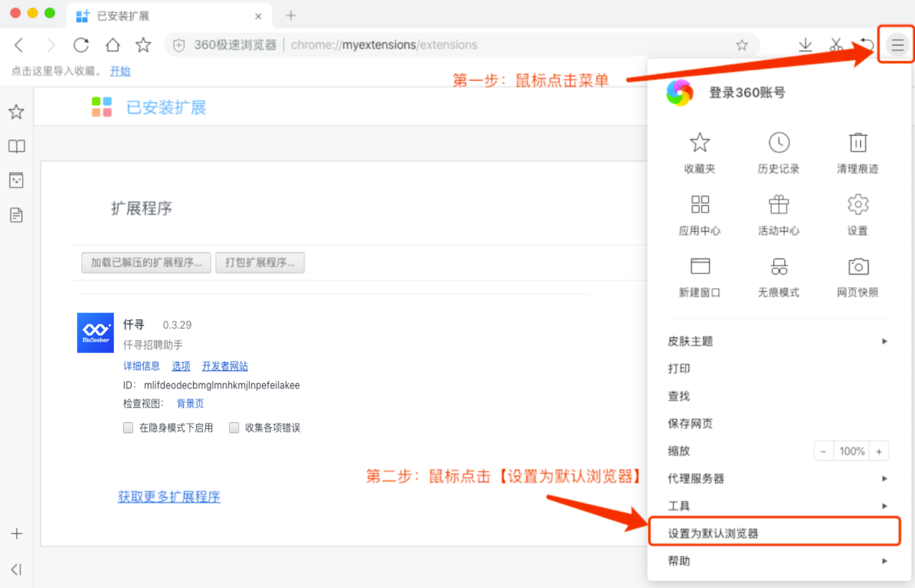Increase zoom with plus button
This screenshot has height=588, width=915.
879,451
